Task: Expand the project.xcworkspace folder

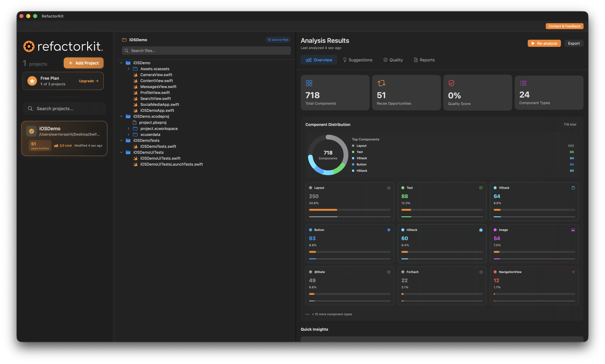Action: click(x=128, y=128)
